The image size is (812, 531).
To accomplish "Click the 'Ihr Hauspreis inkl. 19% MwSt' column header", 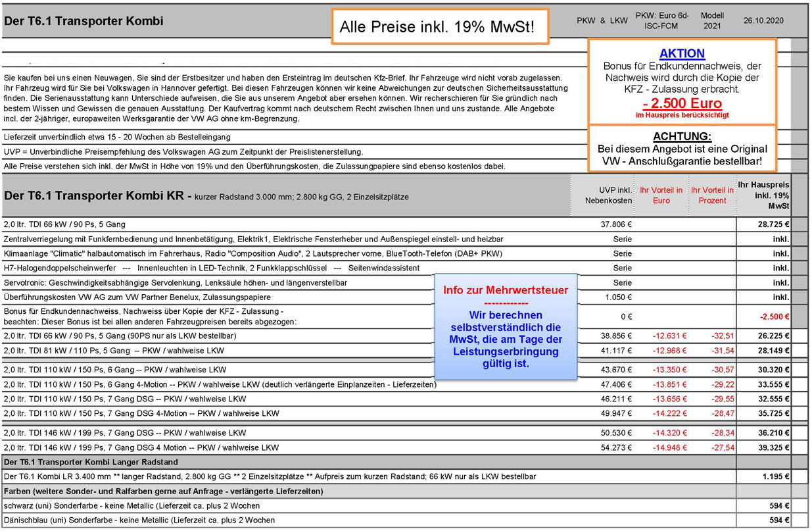I will [x=763, y=195].
